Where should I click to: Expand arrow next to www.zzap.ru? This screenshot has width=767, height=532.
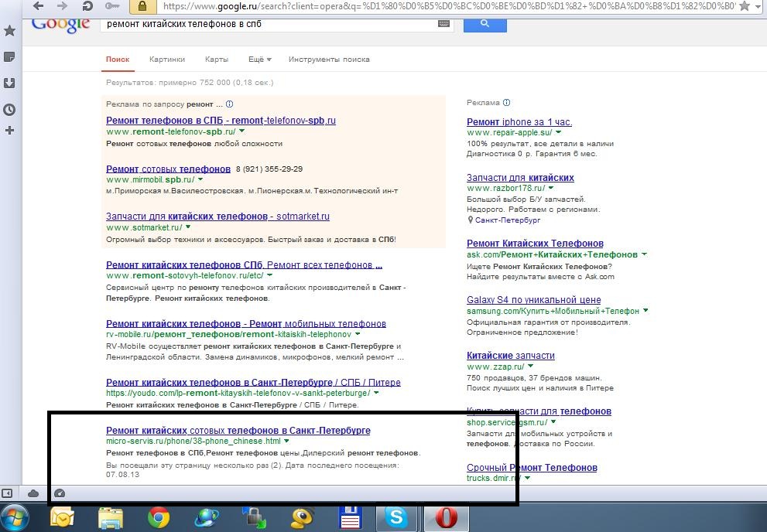530,367
